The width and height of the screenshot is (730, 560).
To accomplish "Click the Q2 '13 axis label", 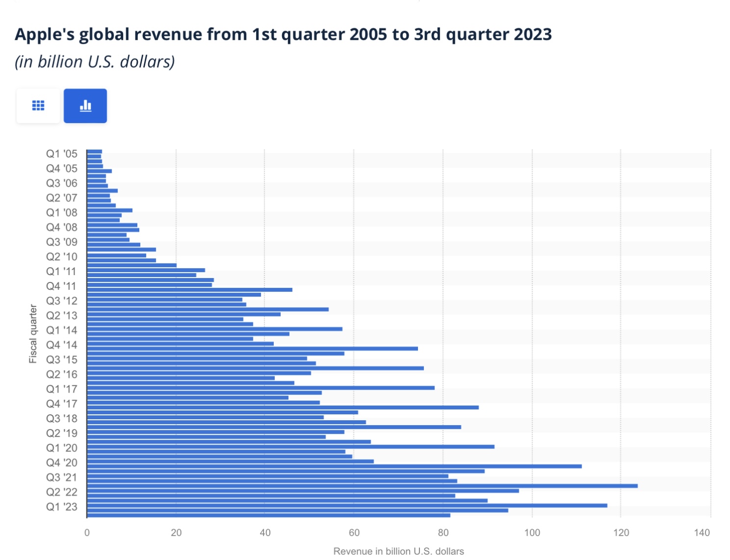I will click(x=62, y=315).
